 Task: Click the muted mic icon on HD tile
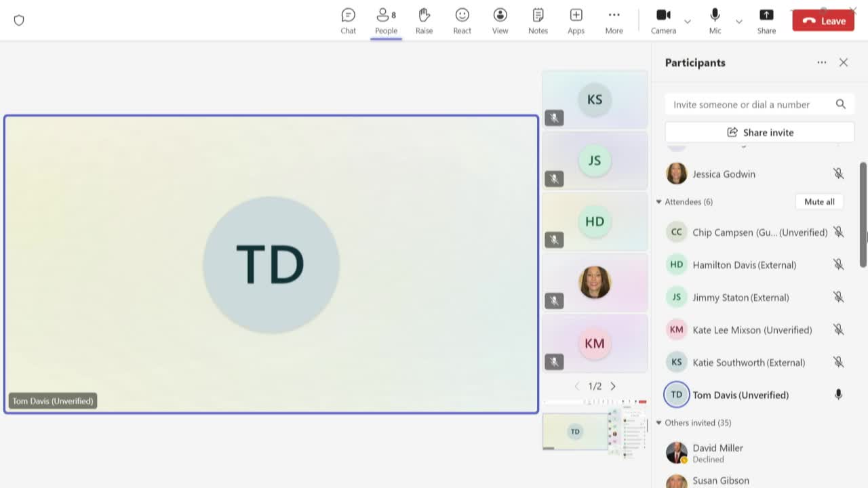pyautogui.click(x=554, y=240)
